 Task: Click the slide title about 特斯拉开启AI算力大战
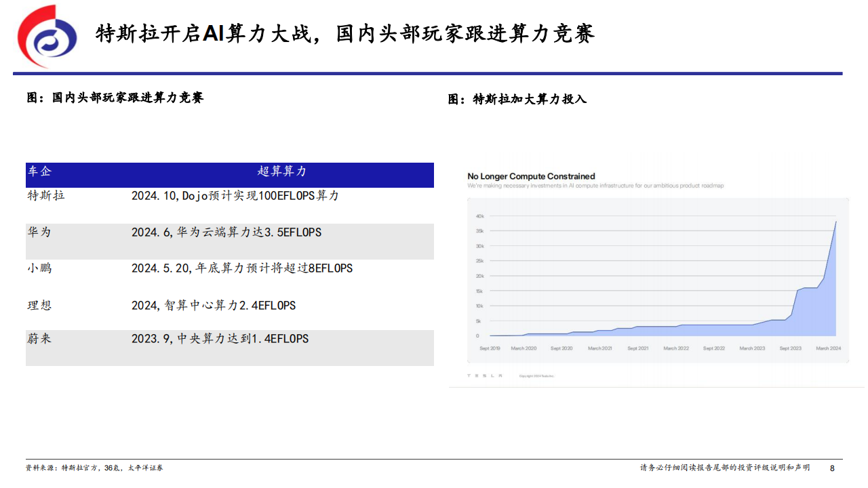[345, 33]
